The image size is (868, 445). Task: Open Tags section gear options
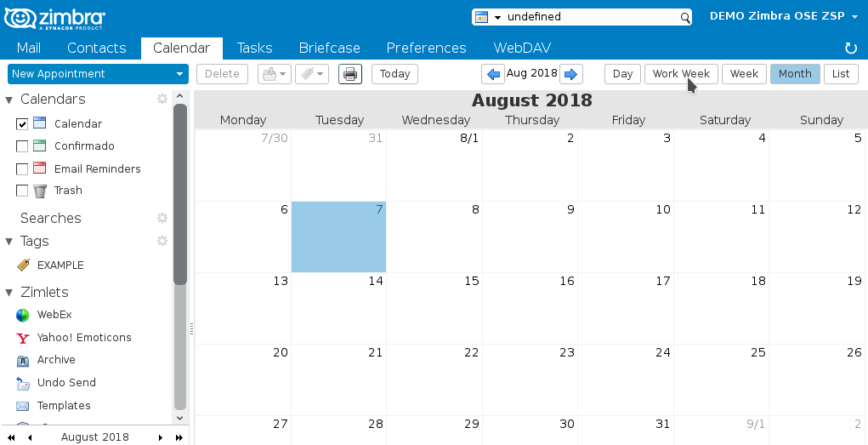tap(162, 241)
